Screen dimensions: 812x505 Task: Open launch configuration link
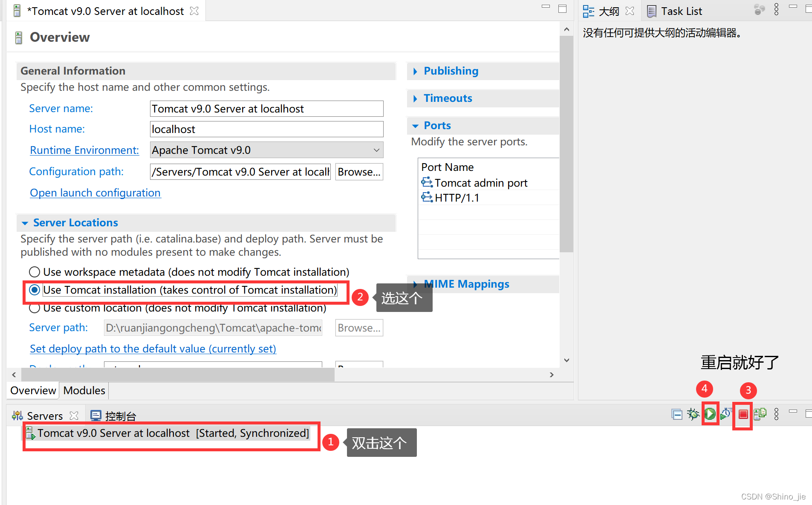click(x=95, y=193)
